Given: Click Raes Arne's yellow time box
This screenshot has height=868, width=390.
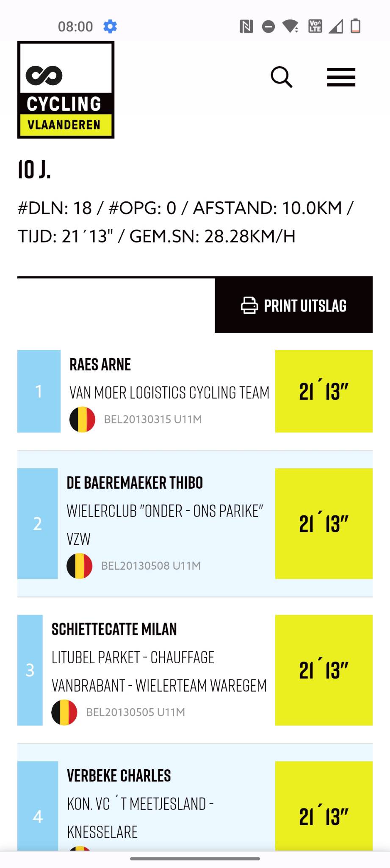Looking at the screenshot, I should (324, 391).
